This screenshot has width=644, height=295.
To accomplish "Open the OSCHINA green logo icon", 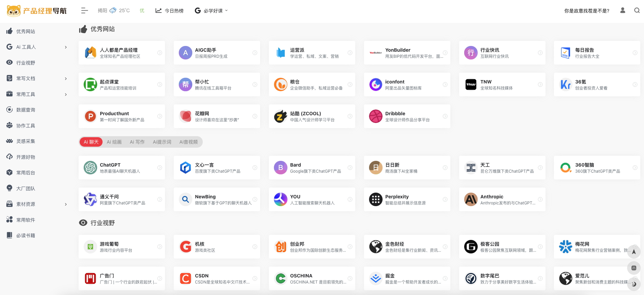I will 281,278.
